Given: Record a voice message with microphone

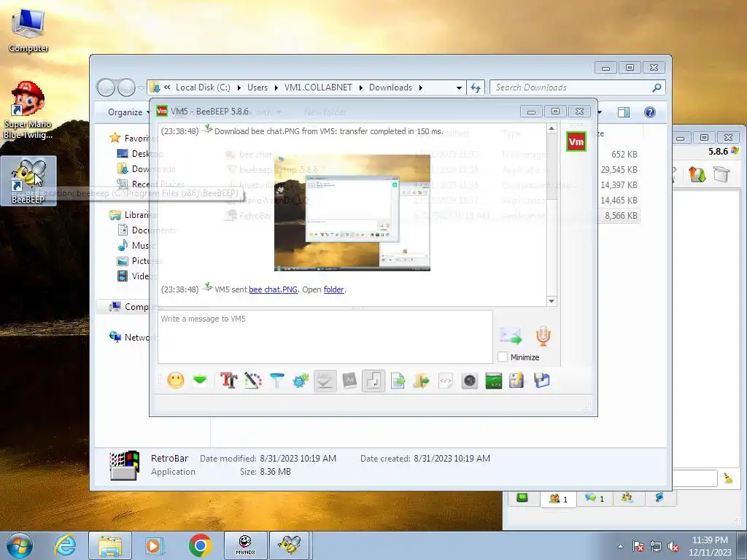Looking at the screenshot, I should click(543, 336).
